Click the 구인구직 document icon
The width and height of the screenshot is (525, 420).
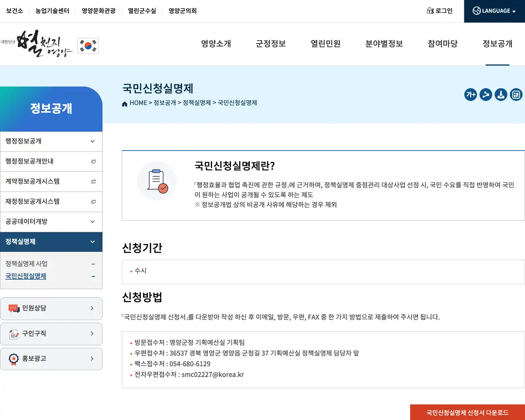[14, 334]
